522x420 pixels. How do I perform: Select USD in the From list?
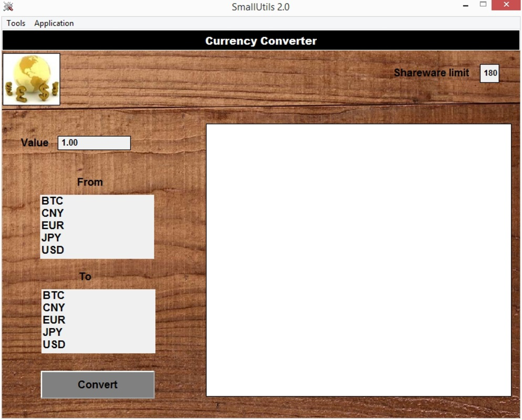97,250
